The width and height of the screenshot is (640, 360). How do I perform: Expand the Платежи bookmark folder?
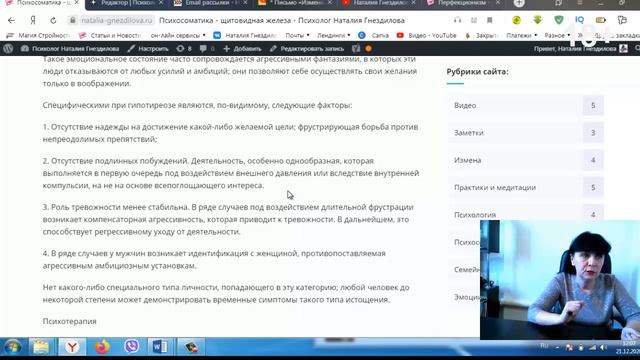coord(522,36)
